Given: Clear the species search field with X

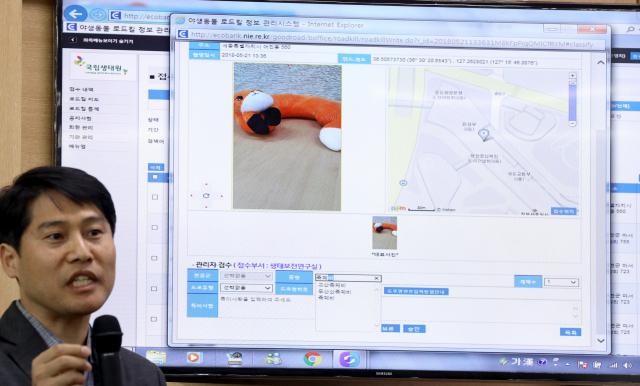Looking at the screenshot, I should pyautogui.click(x=377, y=278).
